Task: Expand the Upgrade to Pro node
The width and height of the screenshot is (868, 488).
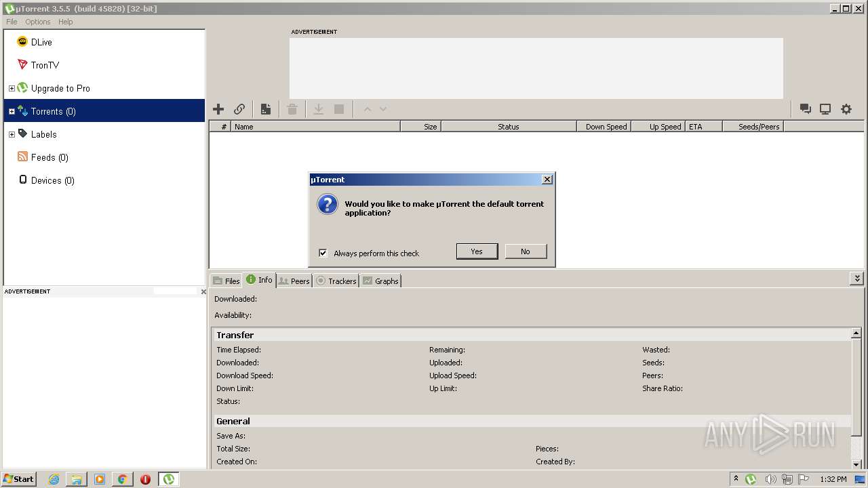Action: (x=12, y=88)
